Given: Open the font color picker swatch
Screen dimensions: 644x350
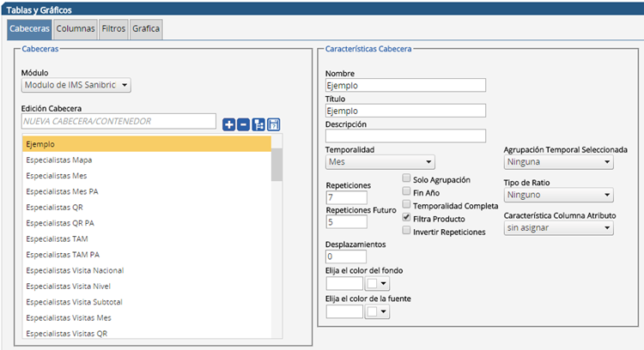Looking at the screenshot, I should (x=377, y=312).
